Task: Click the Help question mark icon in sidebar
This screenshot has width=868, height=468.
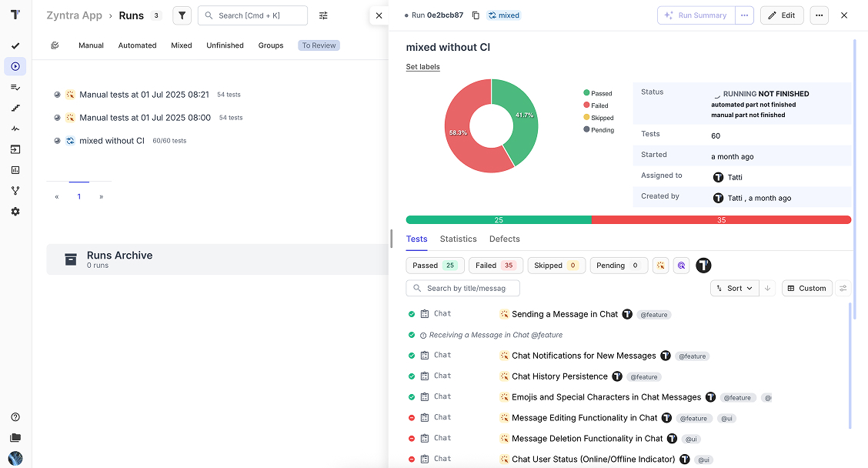Action: (15, 417)
